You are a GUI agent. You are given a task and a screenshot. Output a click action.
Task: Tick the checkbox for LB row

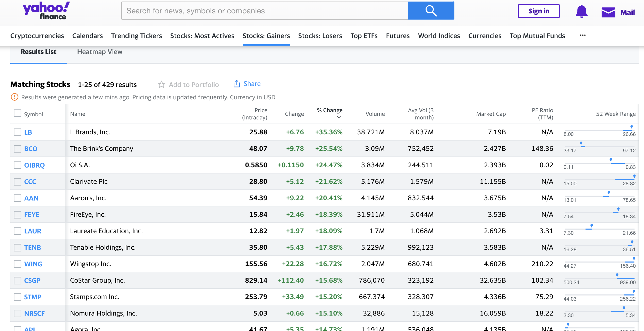[x=18, y=132]
